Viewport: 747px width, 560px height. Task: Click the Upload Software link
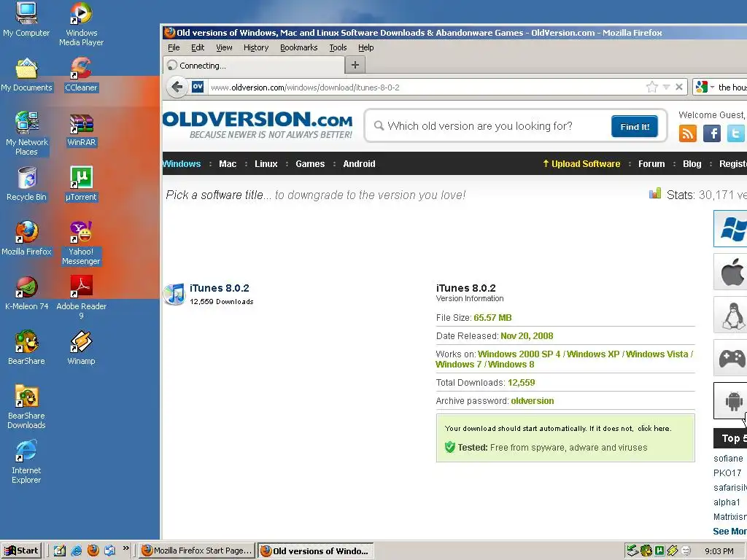[x=581, y=164]
